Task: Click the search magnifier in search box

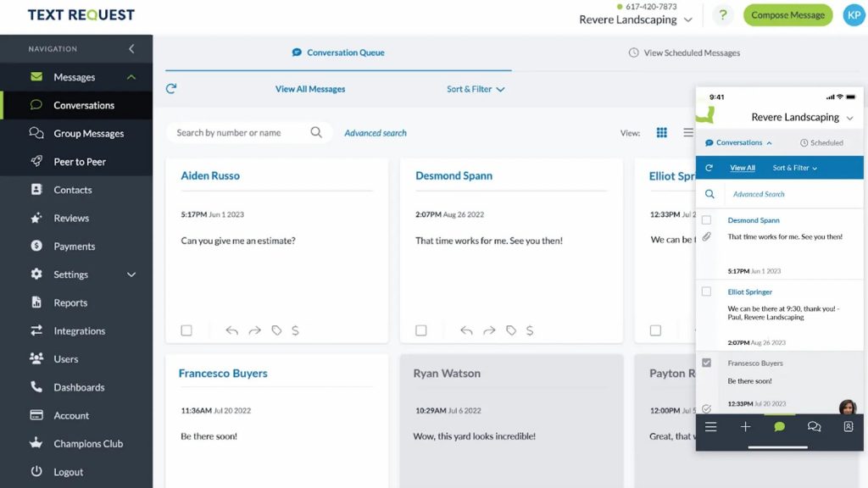Action: [316, 132]
